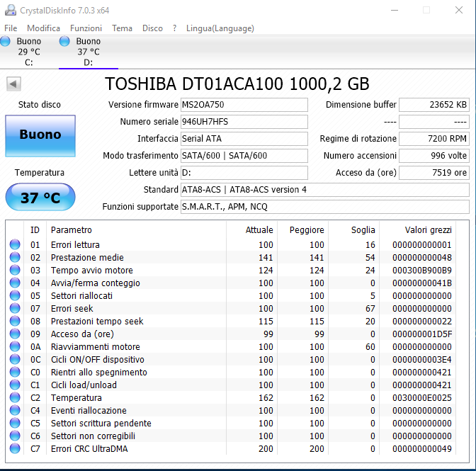Click status icon of row 0C Cicli ON/OFF
The height and width of the screenshot is (471, 476).
click(x=15, y=359)
